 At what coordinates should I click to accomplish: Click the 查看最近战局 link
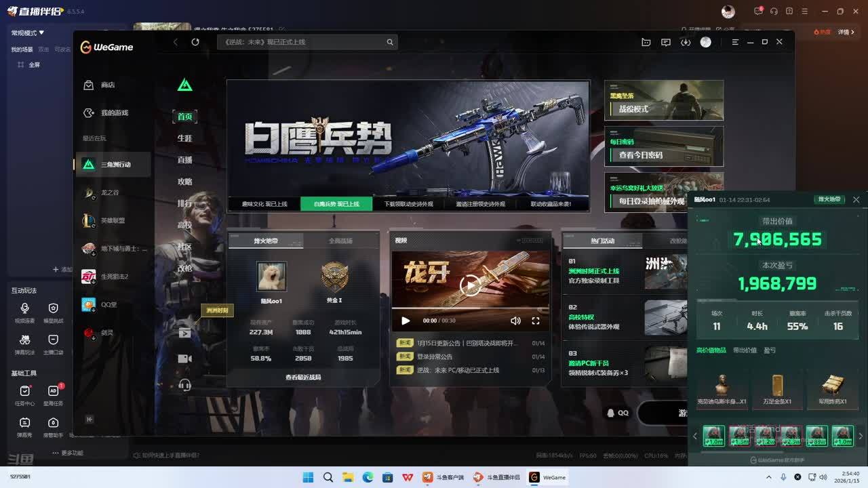[303, 377]
